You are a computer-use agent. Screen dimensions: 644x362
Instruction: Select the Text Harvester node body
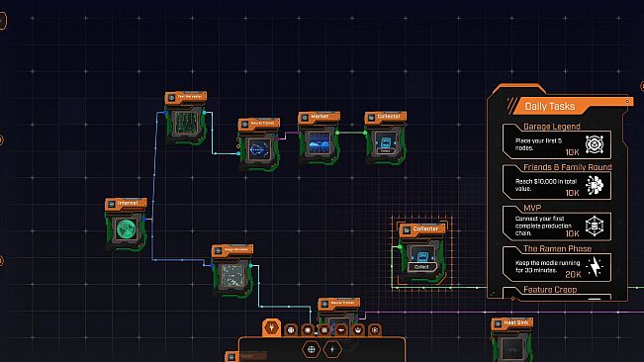186,124
